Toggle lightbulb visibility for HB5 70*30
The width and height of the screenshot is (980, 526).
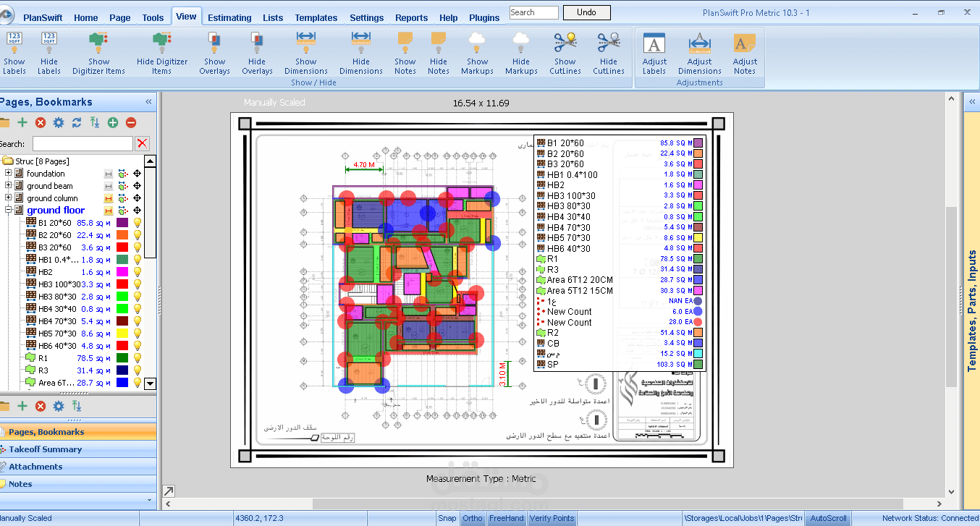pos(137,334)
